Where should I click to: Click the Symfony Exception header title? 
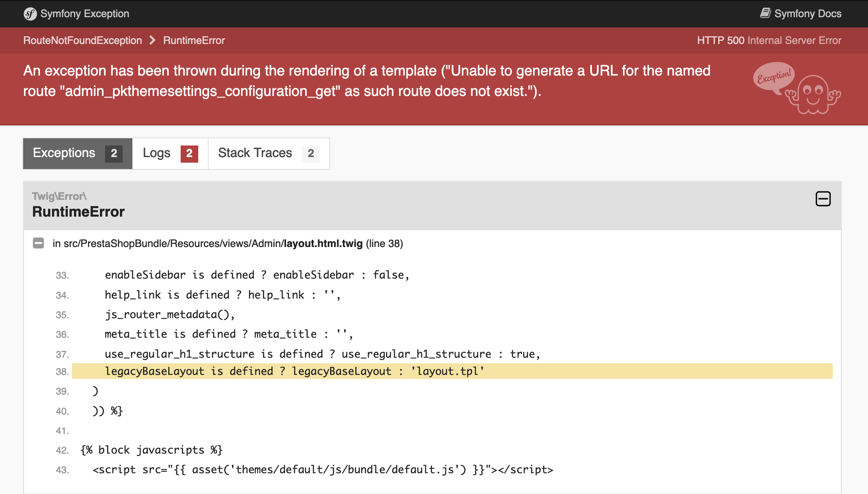coord(85,14)
